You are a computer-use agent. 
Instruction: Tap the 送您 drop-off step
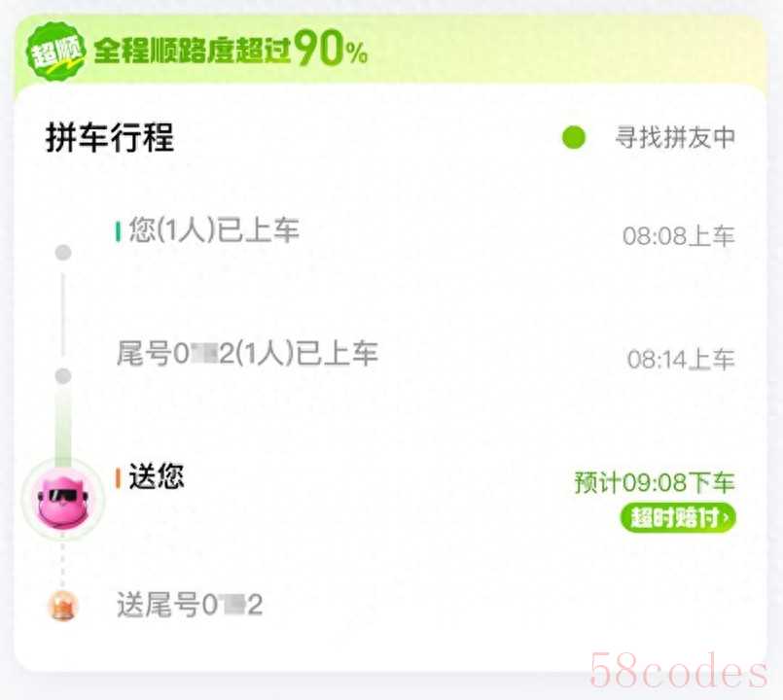157,476
